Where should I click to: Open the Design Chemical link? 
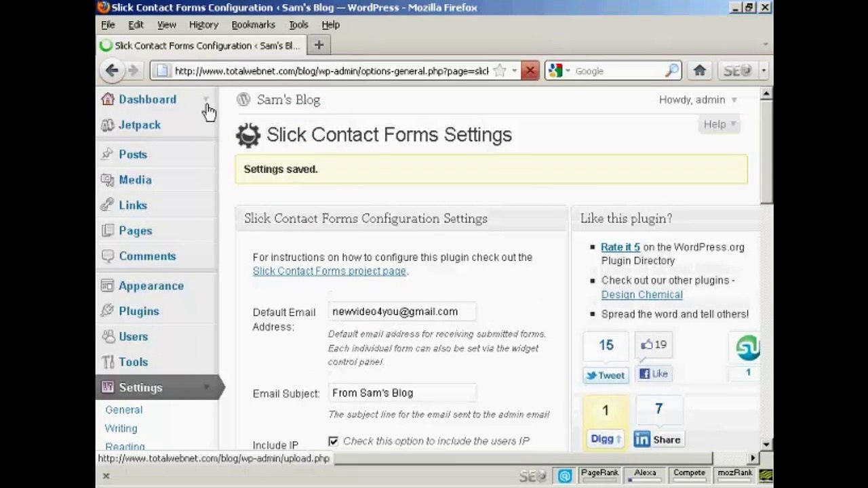pyautogui.click(x=642, y=295)
